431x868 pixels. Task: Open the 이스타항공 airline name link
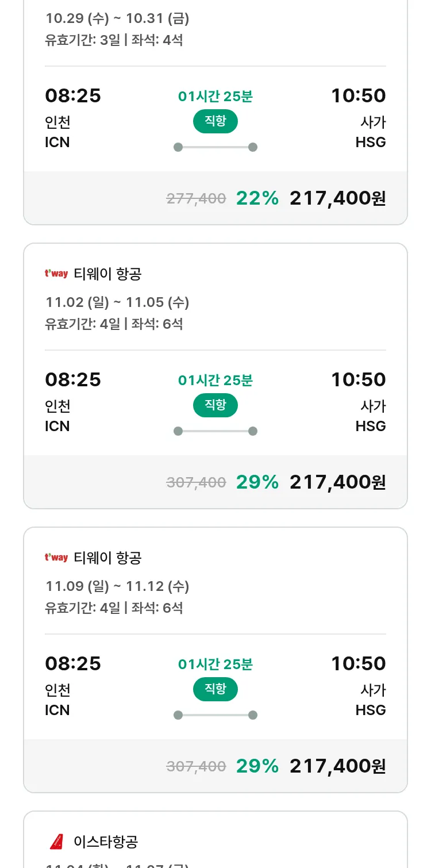coord(106,842)
